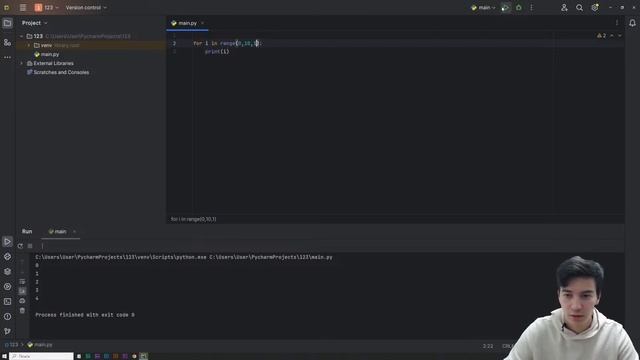Open the main menu hamburger icon

point(23,8)
